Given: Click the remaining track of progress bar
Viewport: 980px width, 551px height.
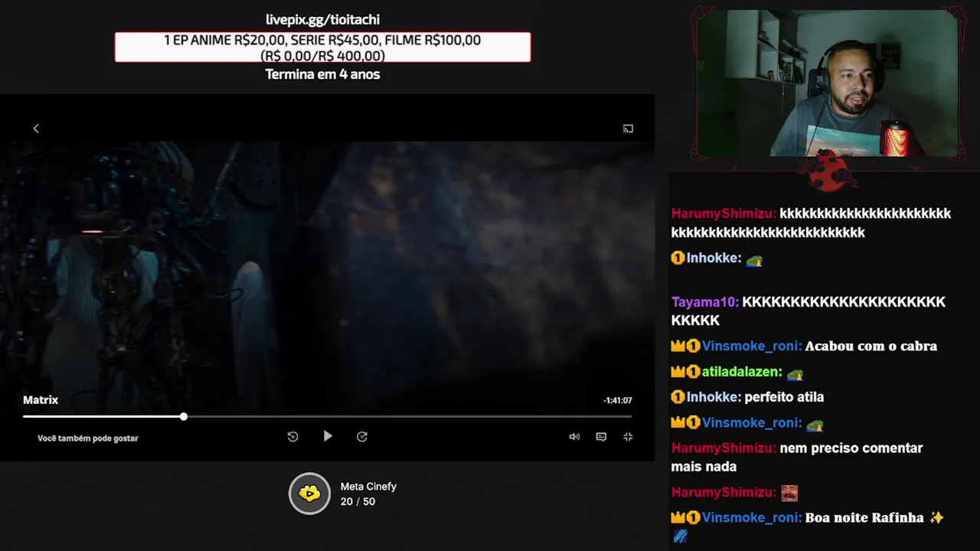Looking at the screenshot, I should click(410, 416).
